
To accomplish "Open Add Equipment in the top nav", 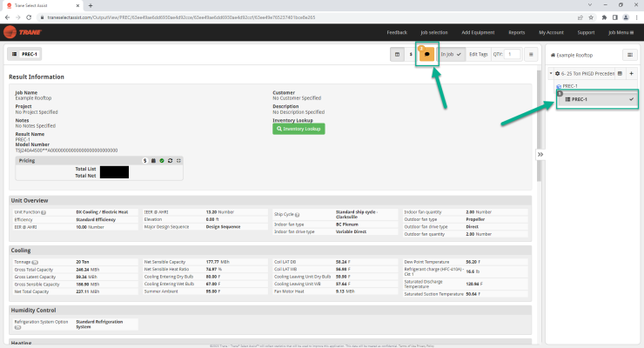I will (x=478, y=32).
